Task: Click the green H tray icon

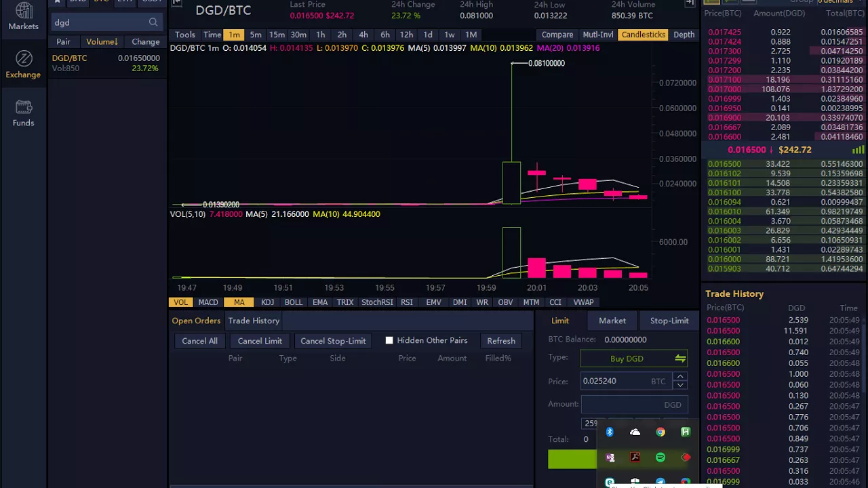Action: tap(686, 432)
